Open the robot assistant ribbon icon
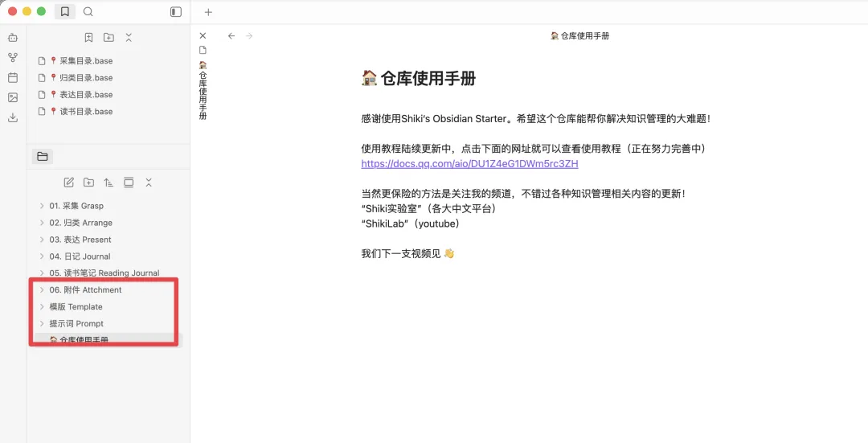This screenshot has width=868, height=443. coord(13,38)
